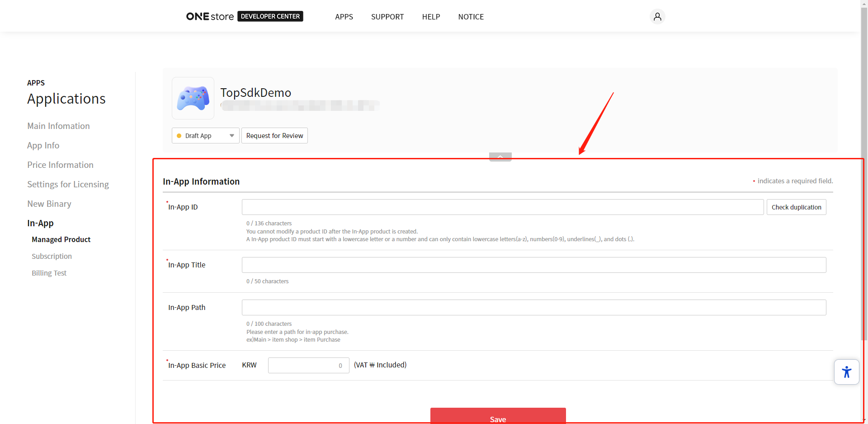Open the Draft App status dropdown
This screenshot has height=424, width=868.
pyautogui.click(x=206, y=136)
